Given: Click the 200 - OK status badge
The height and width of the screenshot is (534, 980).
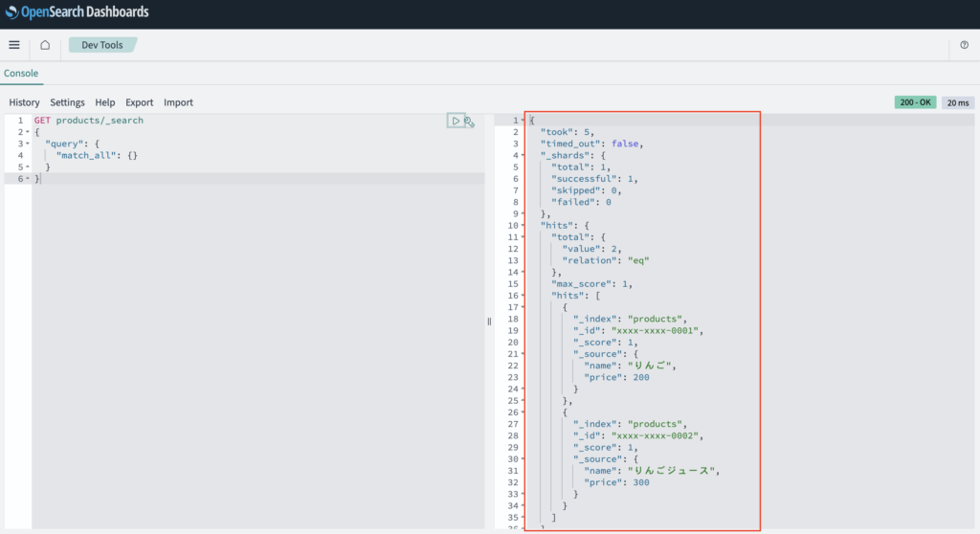Looking at the screenshot, I should point(915,102).
